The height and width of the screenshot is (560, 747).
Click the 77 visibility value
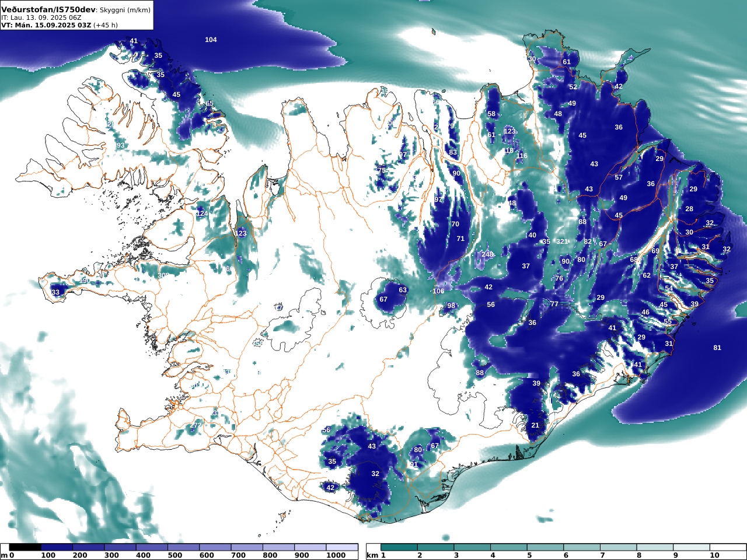(x=554, y=304)
